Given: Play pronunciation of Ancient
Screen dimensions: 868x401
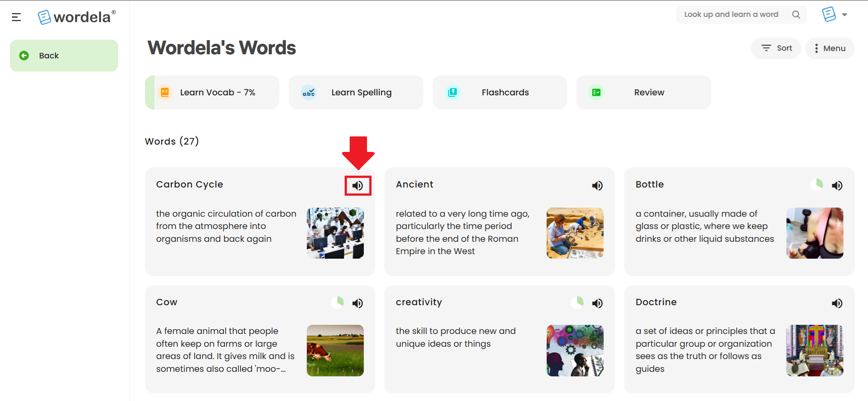Looking at the screenshot, I should (x=597, y=186).
